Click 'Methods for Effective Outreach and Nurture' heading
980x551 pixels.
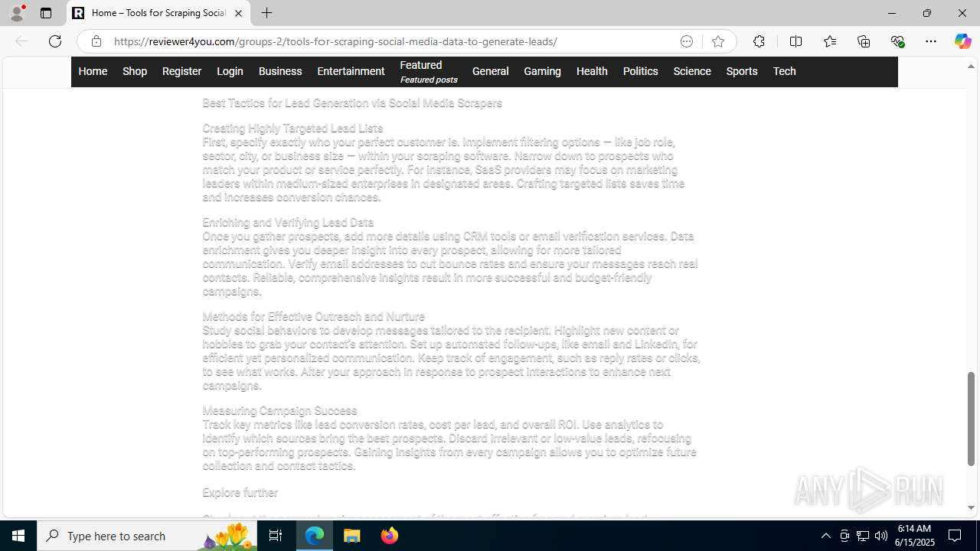(x=313, y=317)
